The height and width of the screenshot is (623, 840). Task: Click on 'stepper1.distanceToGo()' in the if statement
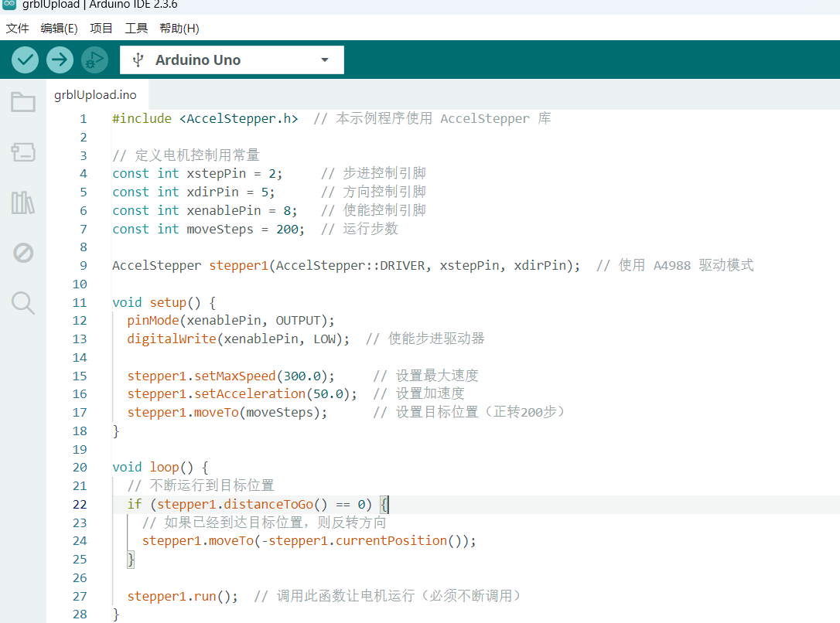click(241, 504)
